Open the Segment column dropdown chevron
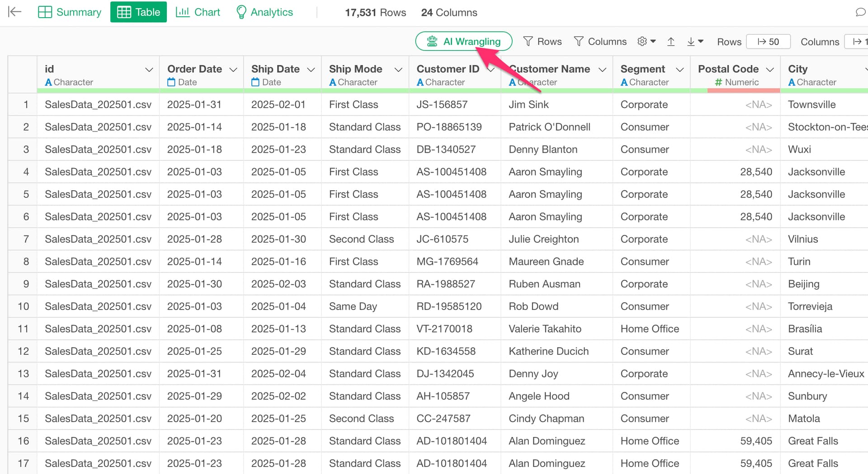Viewport: 868px width, 474px height. (679, 70)
